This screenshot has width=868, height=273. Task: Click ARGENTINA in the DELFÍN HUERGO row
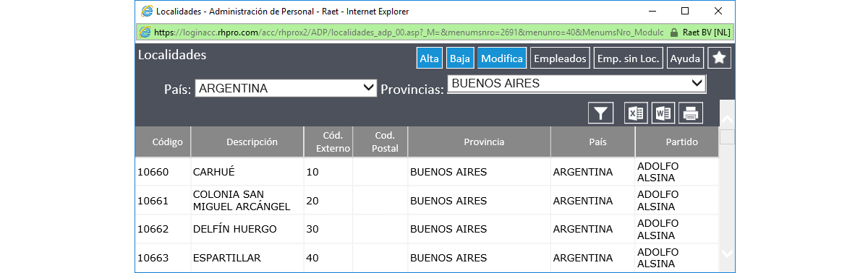[582, 229]
